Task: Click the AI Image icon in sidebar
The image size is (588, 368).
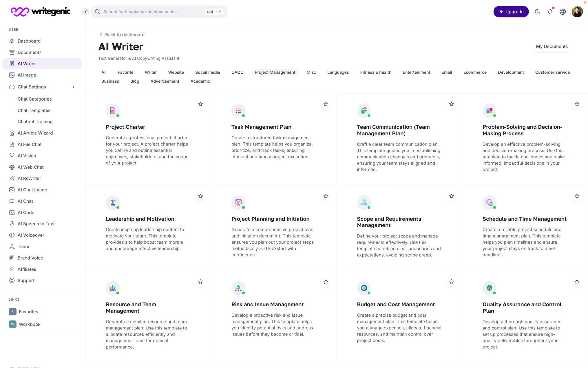Action: click(11, 75)
